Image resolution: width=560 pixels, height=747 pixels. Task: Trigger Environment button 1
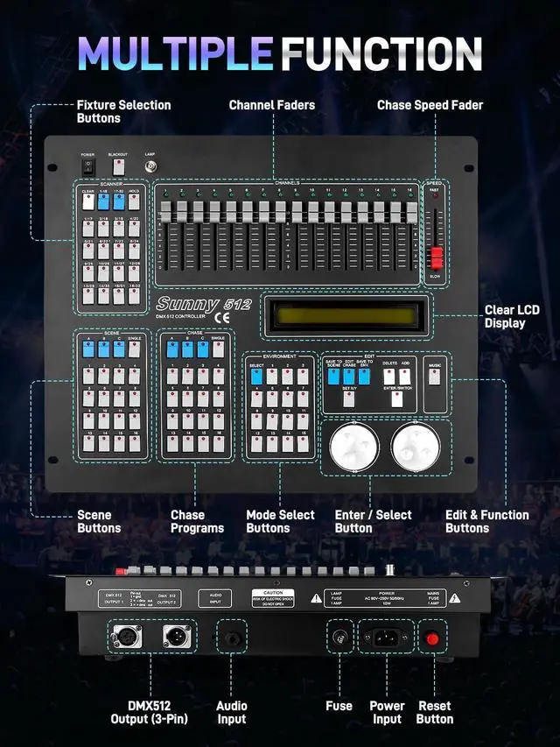point(272,377)
